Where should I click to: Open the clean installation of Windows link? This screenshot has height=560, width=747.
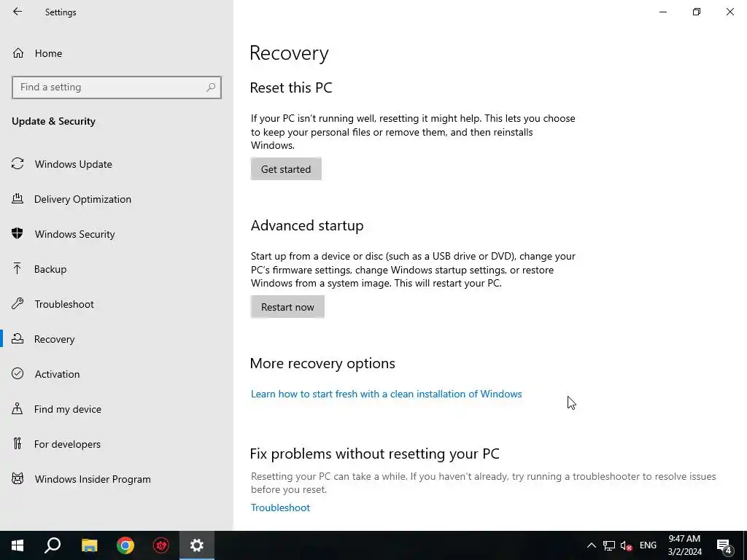coord(387,394)
